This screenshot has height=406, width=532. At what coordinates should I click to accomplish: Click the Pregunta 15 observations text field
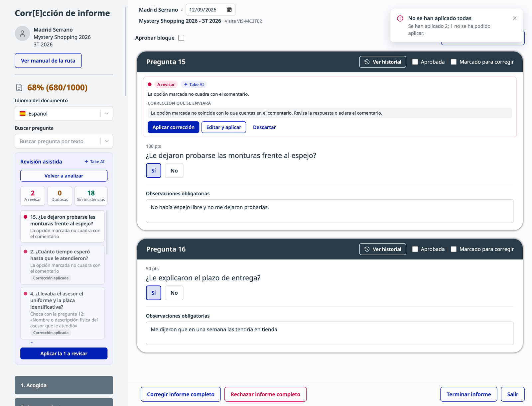click(330, 211)
